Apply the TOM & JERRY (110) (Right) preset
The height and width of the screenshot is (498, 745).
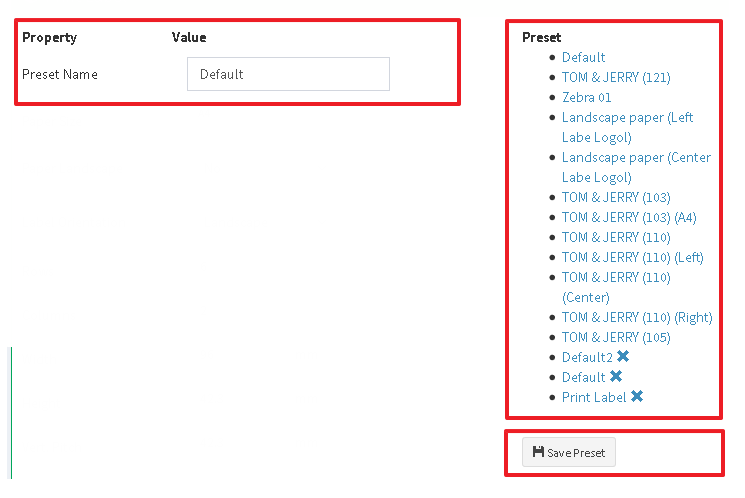pos(637,317)
